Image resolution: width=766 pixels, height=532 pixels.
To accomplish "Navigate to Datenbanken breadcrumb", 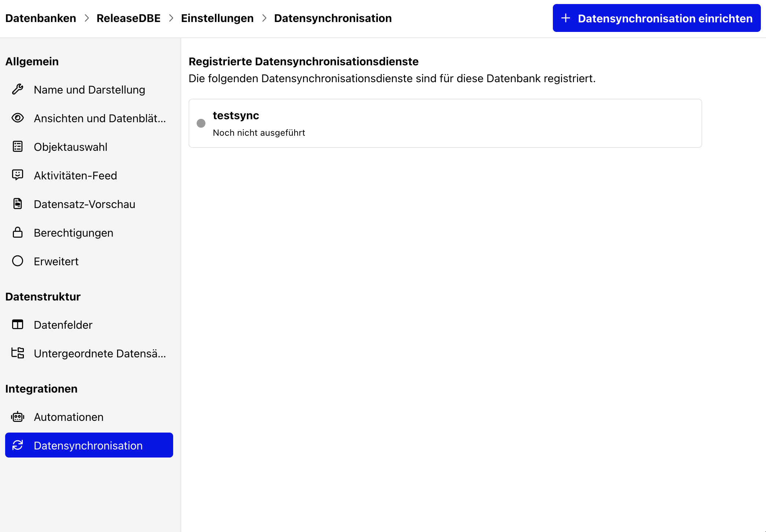I will click(x=41, y=18).
